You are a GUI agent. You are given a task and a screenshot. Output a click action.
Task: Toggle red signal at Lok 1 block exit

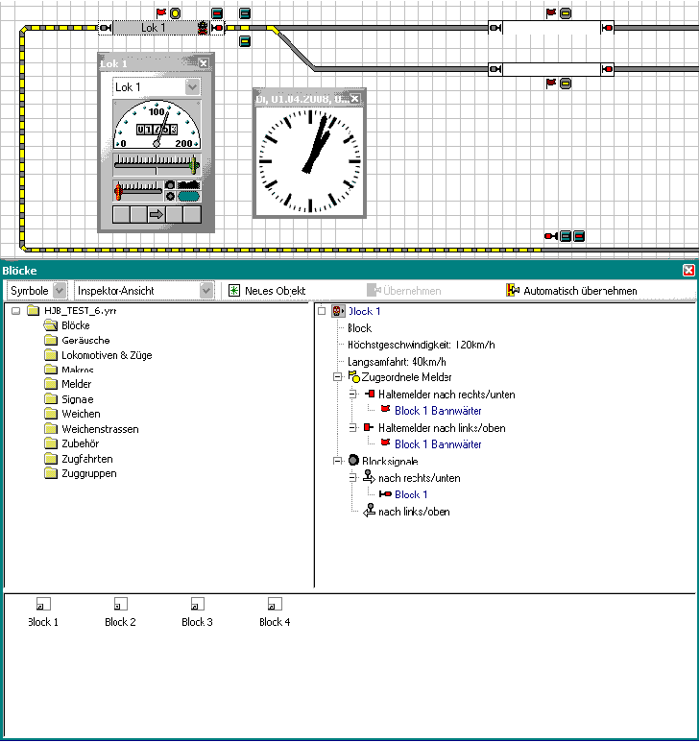tap(217, 28)
